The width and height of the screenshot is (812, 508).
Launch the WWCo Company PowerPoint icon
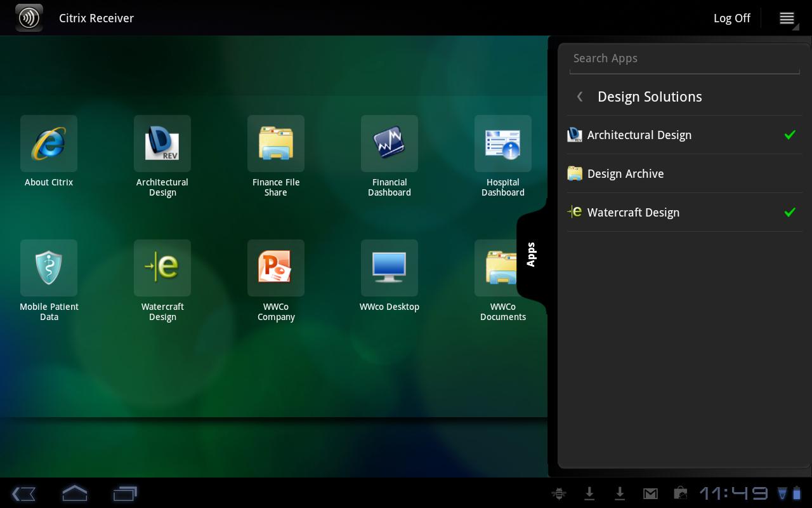click(276, 268)
